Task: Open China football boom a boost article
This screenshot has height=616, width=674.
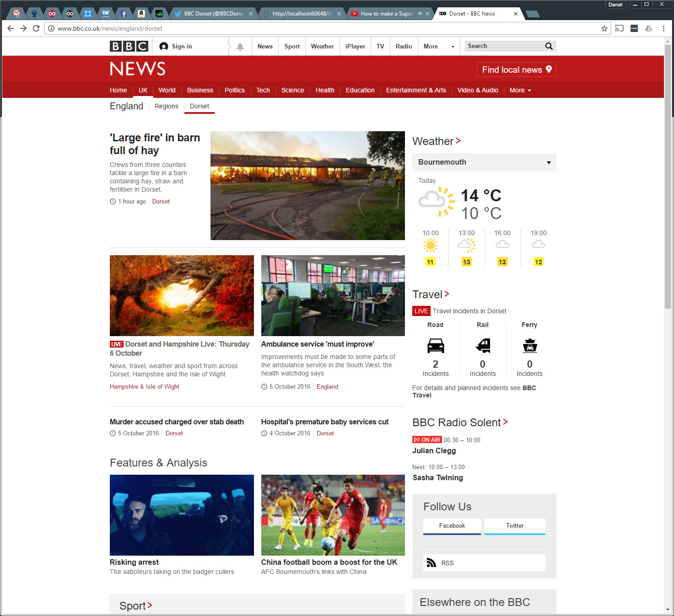Action: (329, 562)
